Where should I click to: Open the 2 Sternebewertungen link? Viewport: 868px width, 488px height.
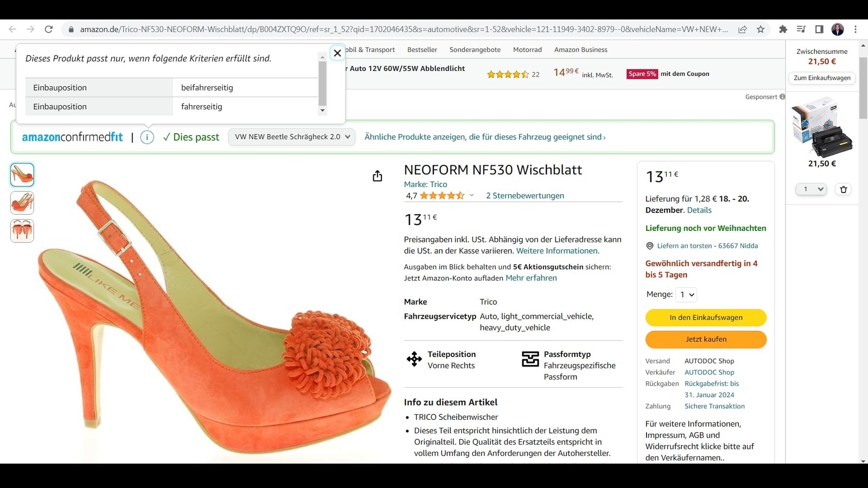(525, 196)
